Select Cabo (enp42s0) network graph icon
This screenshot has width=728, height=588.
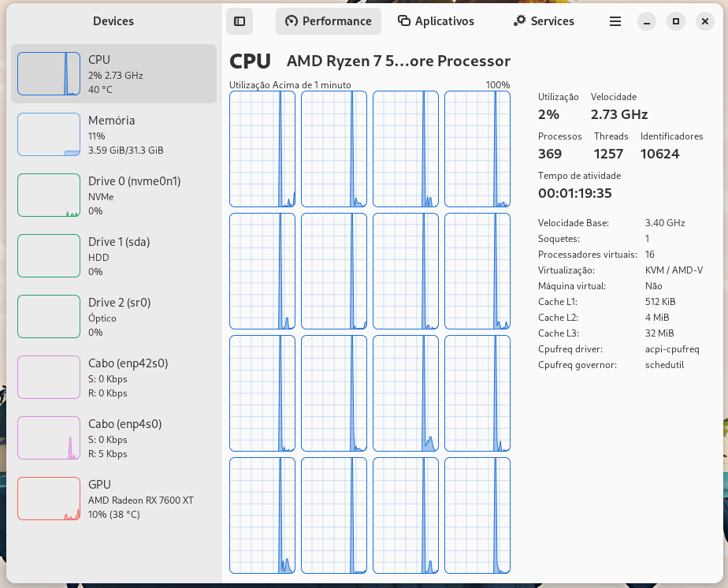point(49,378)
